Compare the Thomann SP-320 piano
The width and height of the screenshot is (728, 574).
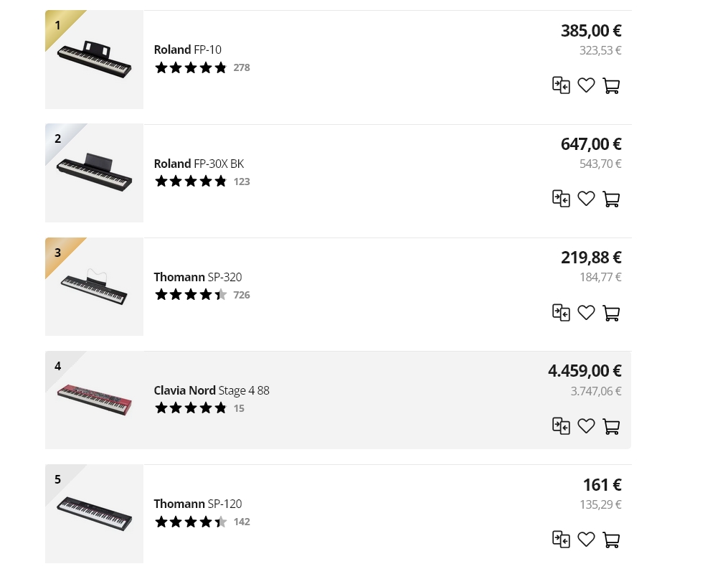click(561, 312)
